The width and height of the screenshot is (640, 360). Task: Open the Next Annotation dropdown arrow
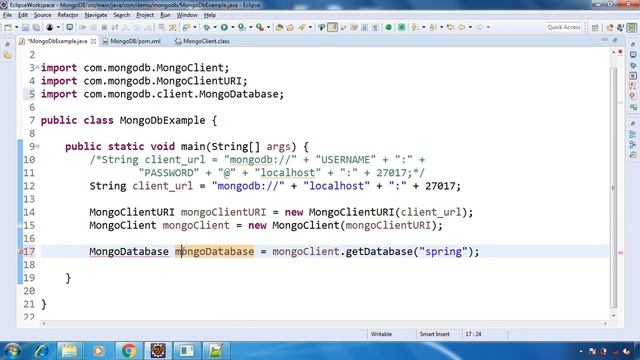(x=424, y=27)
